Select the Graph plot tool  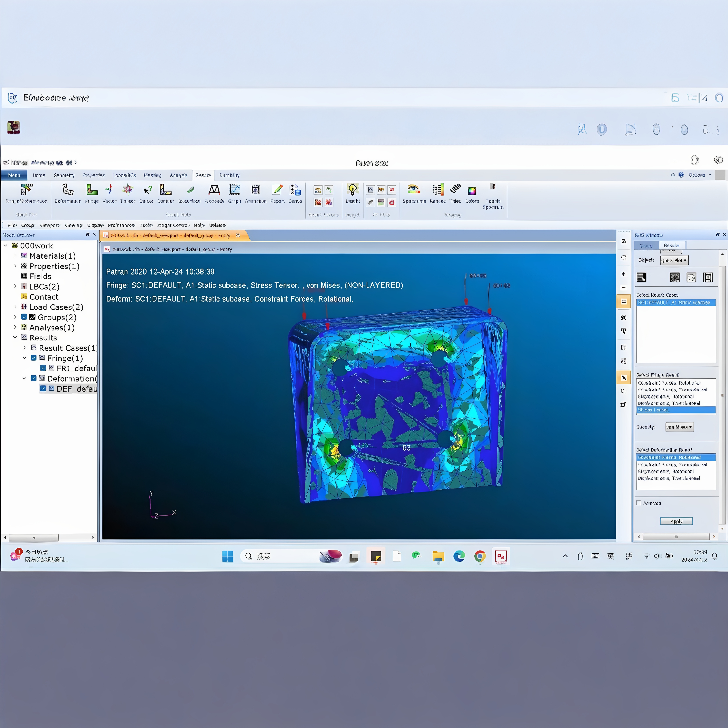(234, 190)
